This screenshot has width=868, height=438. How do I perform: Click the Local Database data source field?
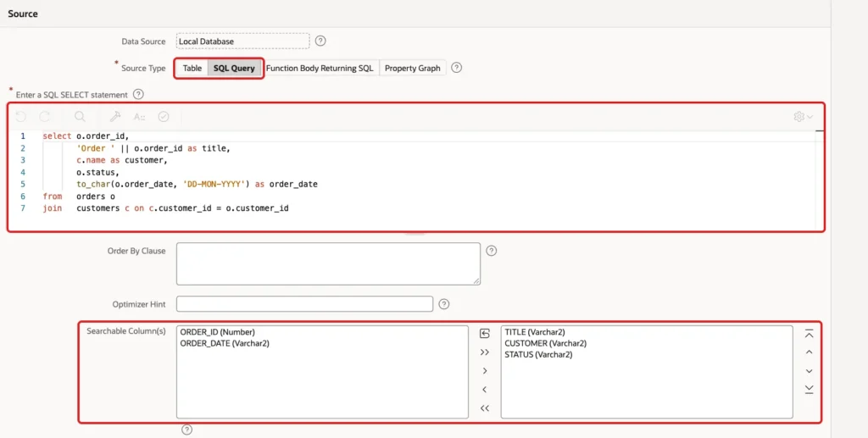(x=243, y=42)
